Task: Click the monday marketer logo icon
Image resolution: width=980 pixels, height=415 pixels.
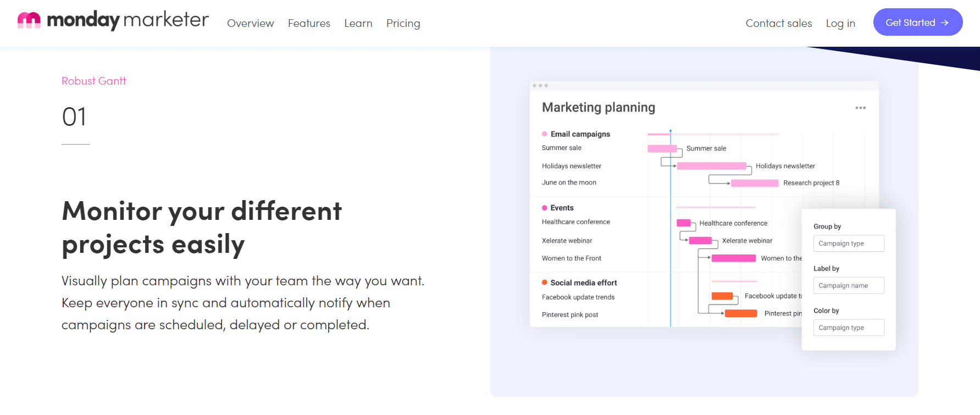Action: pyautogui.click(x=29, y=20)
